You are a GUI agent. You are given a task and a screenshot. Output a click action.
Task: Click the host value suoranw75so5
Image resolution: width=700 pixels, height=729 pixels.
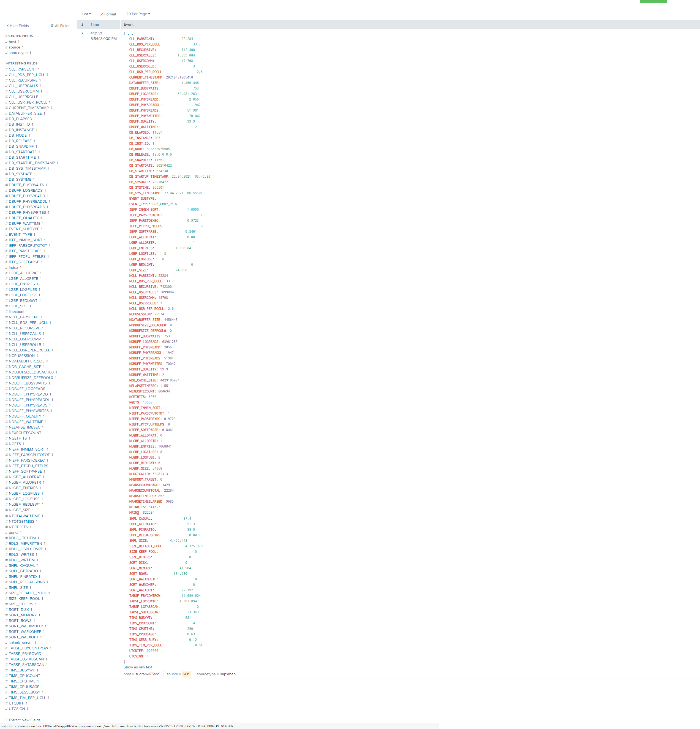click(x=148, y=674)
